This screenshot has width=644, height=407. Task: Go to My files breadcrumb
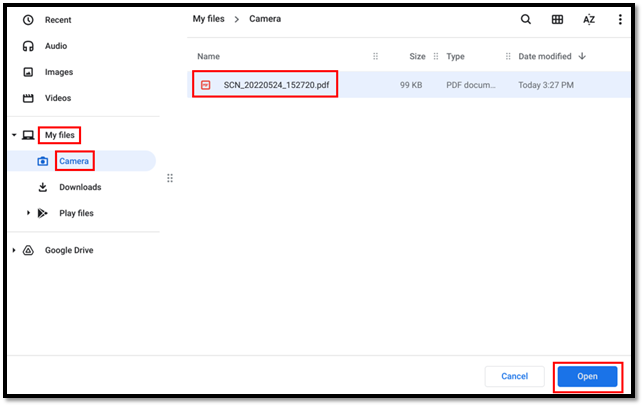coord(209,19)
